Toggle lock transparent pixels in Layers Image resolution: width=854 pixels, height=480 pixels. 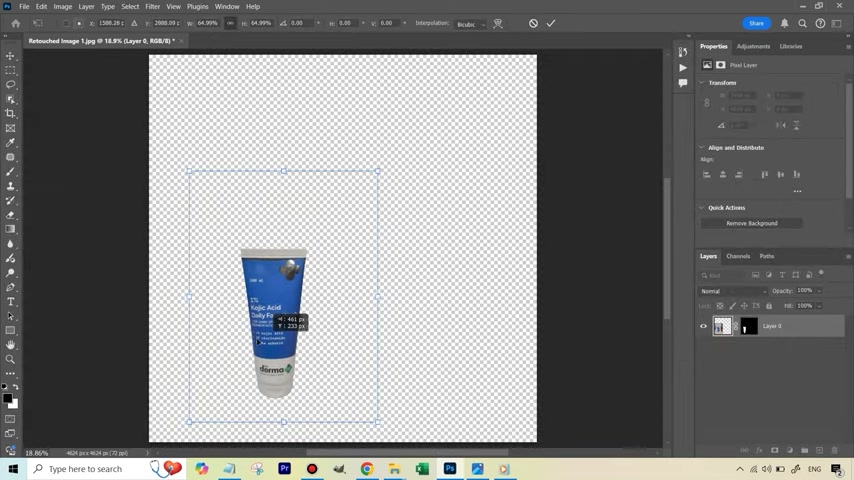pos(720,306)
